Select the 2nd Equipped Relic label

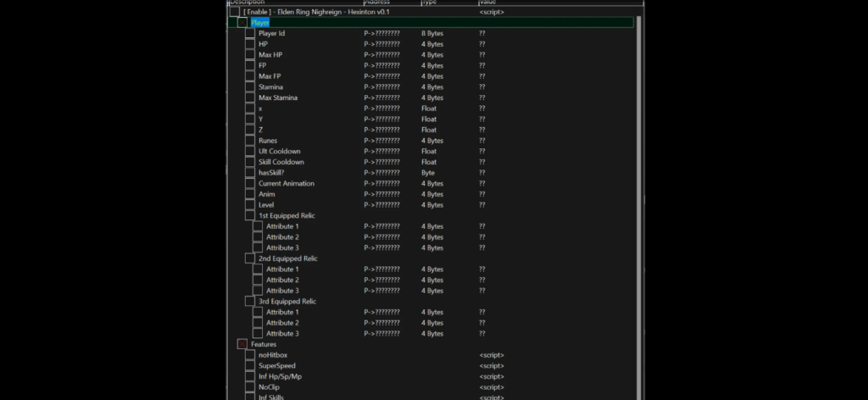[288, 258]
